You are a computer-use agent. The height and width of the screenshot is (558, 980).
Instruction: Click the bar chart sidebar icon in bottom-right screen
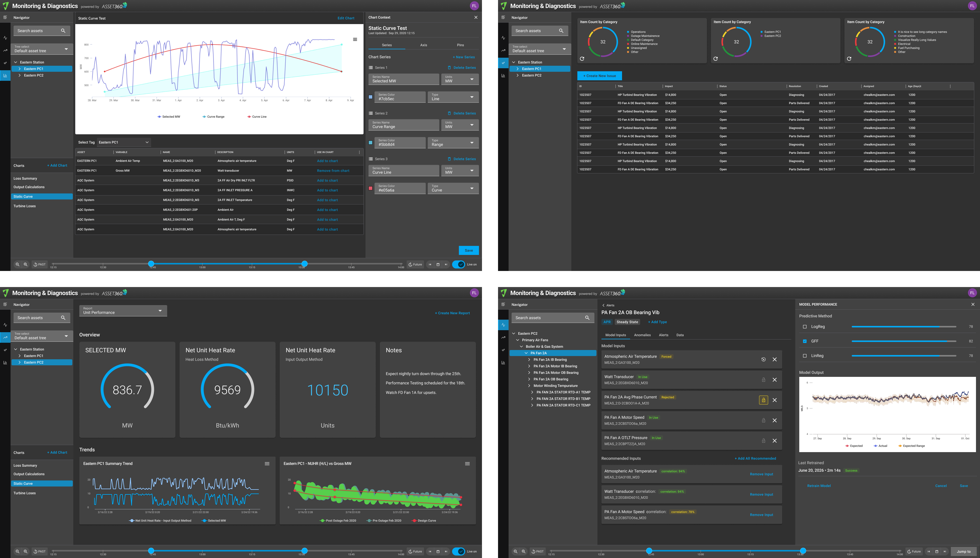coord(503,363)
